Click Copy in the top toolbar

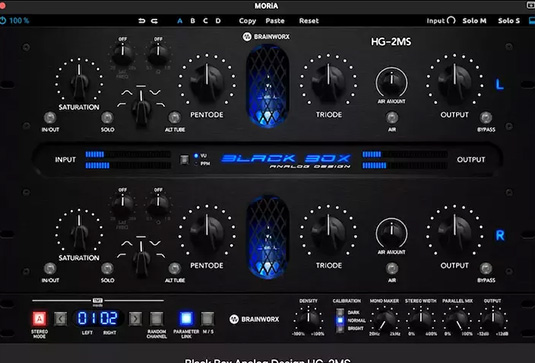point(247,21)
